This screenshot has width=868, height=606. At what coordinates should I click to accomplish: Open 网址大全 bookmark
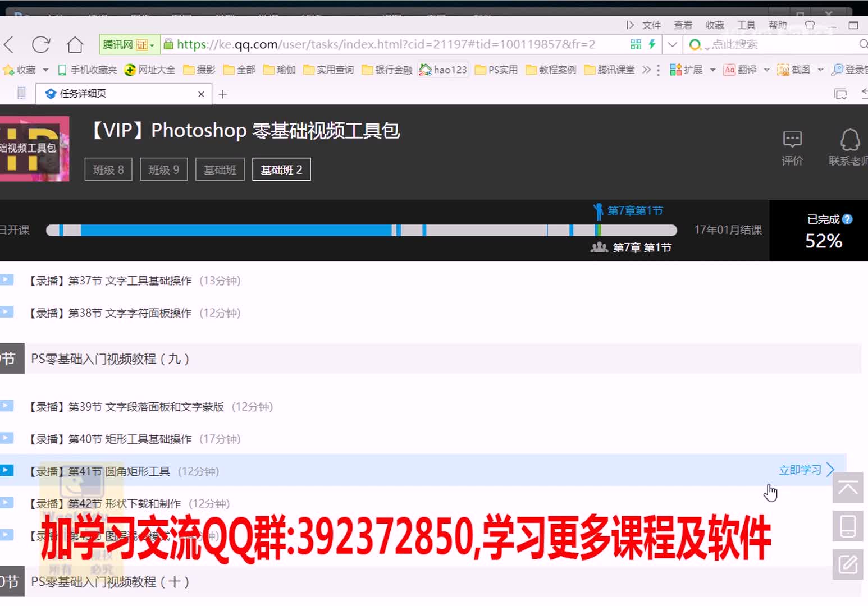point(150,70)
